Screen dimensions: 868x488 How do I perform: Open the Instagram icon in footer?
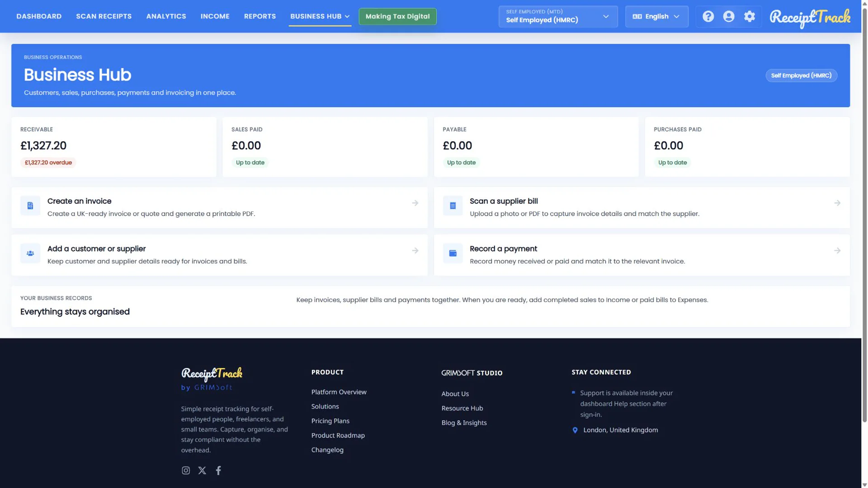click(x=186, y=470)
